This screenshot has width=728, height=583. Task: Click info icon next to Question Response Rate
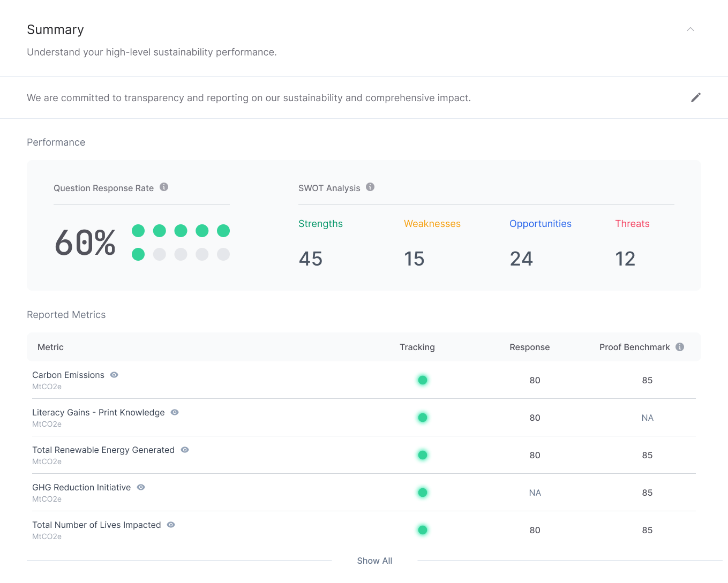[x=164, y=187]
